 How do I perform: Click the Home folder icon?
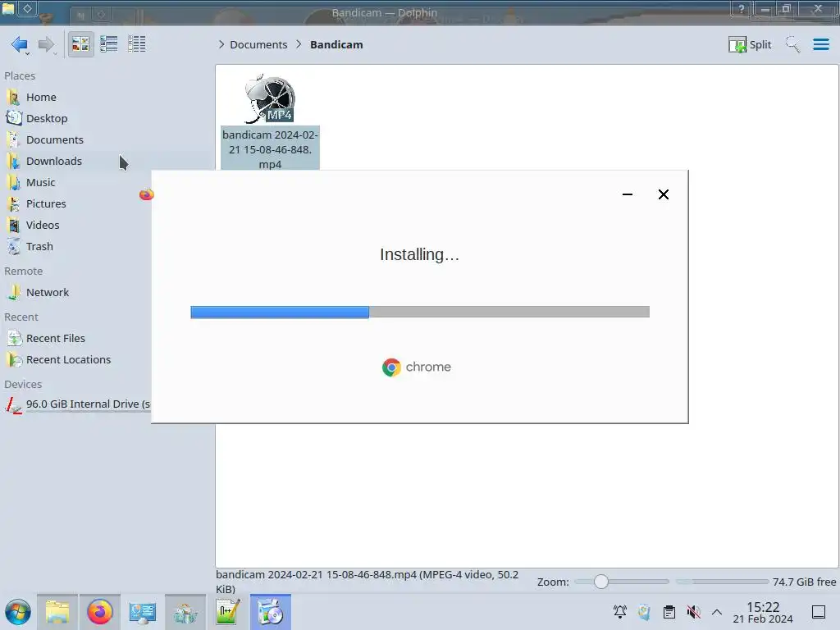pyautogui.click(x=14, y=97)
